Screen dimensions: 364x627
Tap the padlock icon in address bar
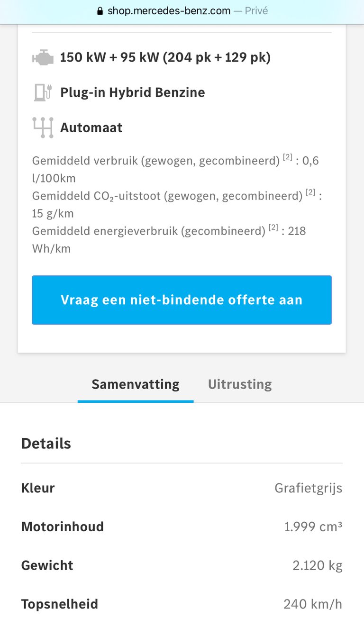(100, 11)
